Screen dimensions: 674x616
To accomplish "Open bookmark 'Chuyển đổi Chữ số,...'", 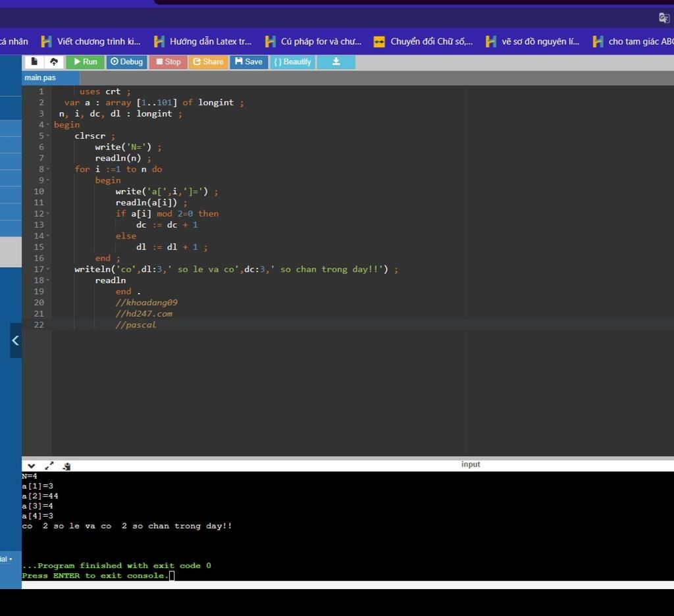I will coord(423,41).
